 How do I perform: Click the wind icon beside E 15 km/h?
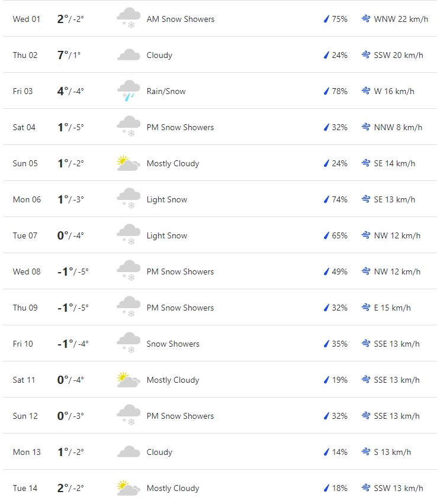click(366, 308)
